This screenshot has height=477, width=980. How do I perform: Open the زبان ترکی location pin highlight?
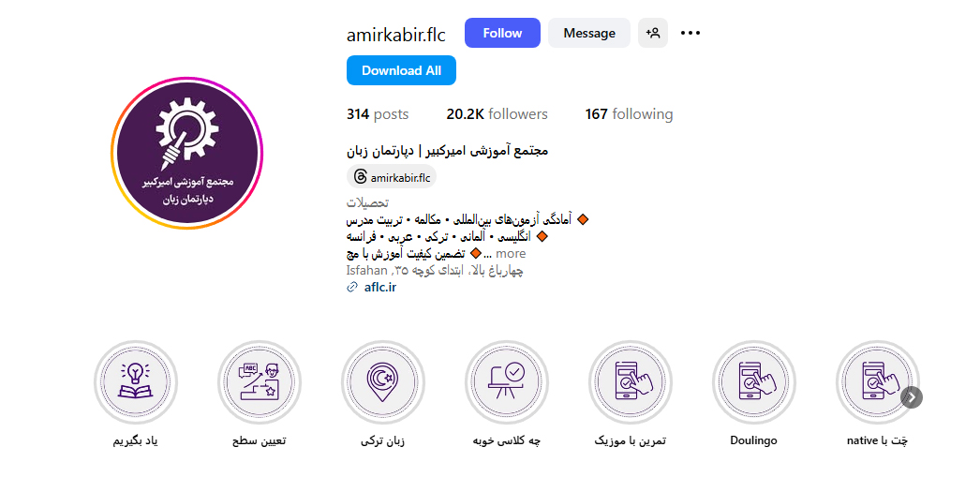383,381
